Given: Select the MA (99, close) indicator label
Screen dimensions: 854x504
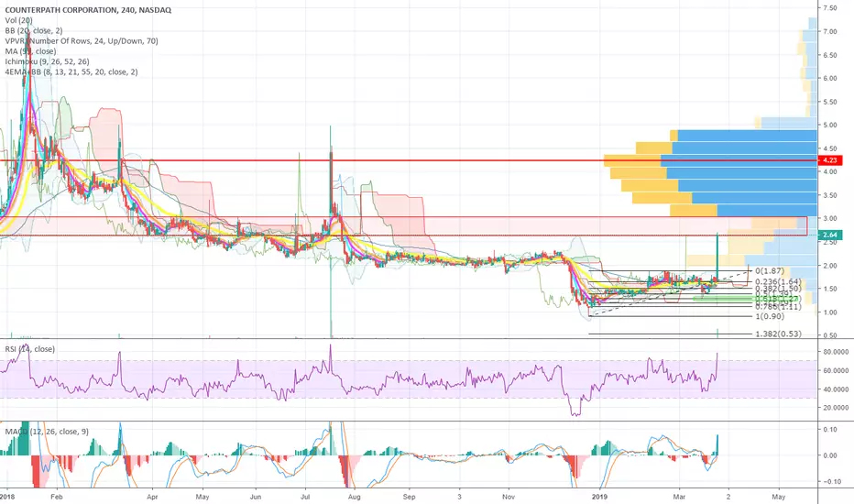Looking at the screenshot, I should pos(30,51).
